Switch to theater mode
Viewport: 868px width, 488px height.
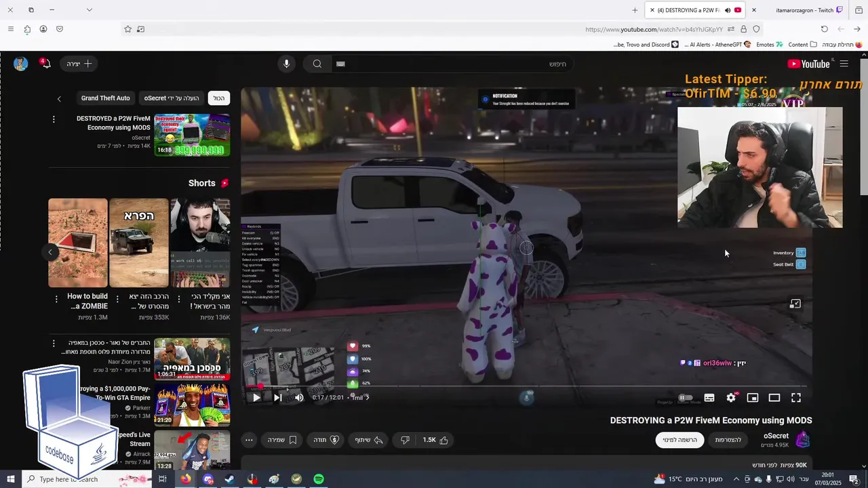[774, 398]
